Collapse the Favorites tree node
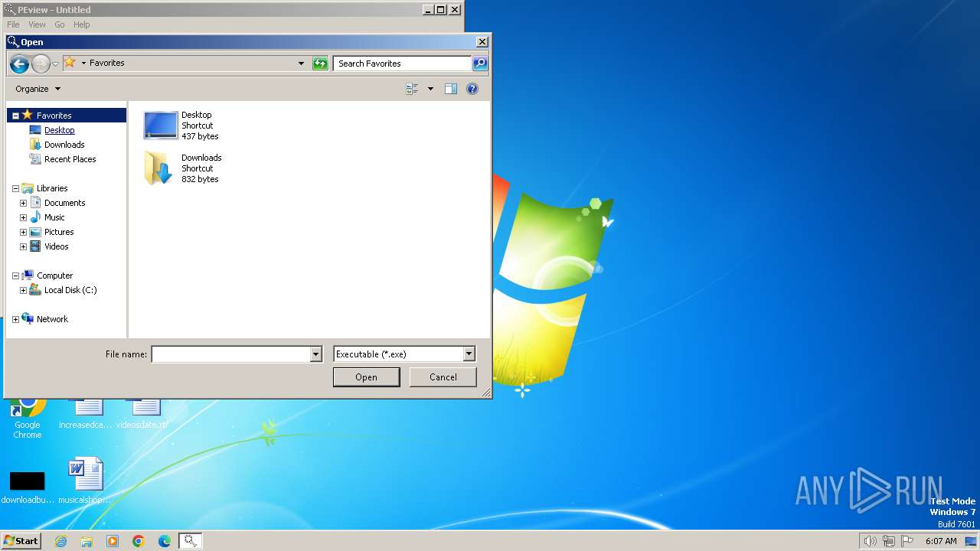 coord(15,116)
